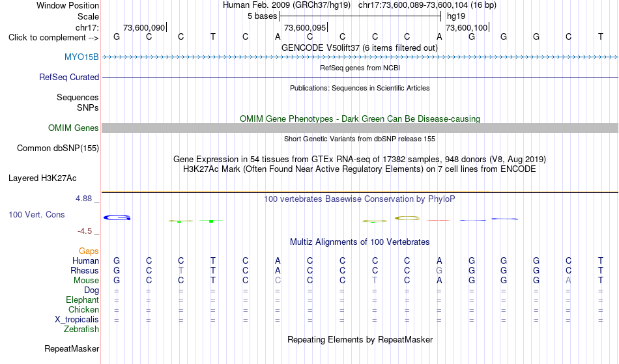Click the chr17:73,600,089-73,600,104 window position text
Viewport: 619px width, 364px height.
[x=427, y=5]
